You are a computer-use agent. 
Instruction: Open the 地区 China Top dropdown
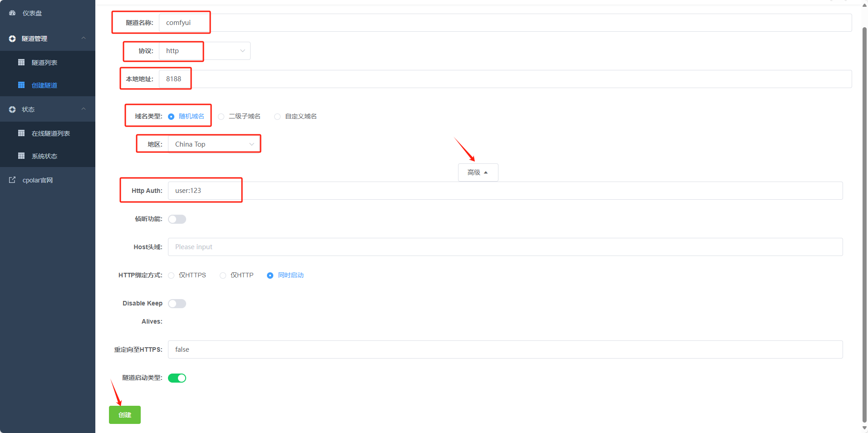pos(214,144)
